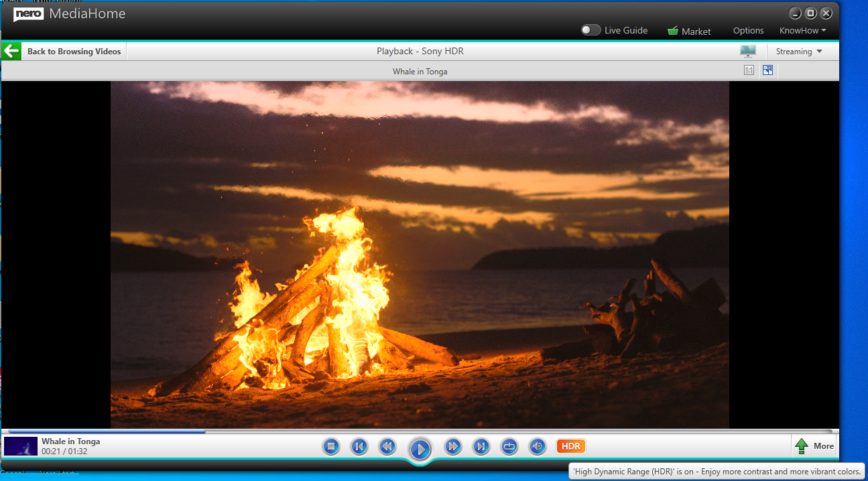868x481 pixels.
Task: Set video to 1:1 original size
Action: [x=749, y=70]
